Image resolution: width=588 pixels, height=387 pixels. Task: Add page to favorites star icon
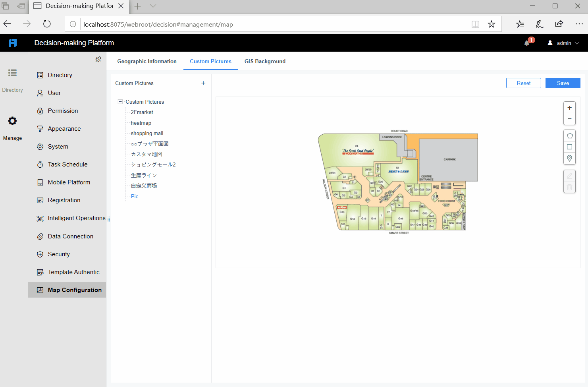point(492,24)
